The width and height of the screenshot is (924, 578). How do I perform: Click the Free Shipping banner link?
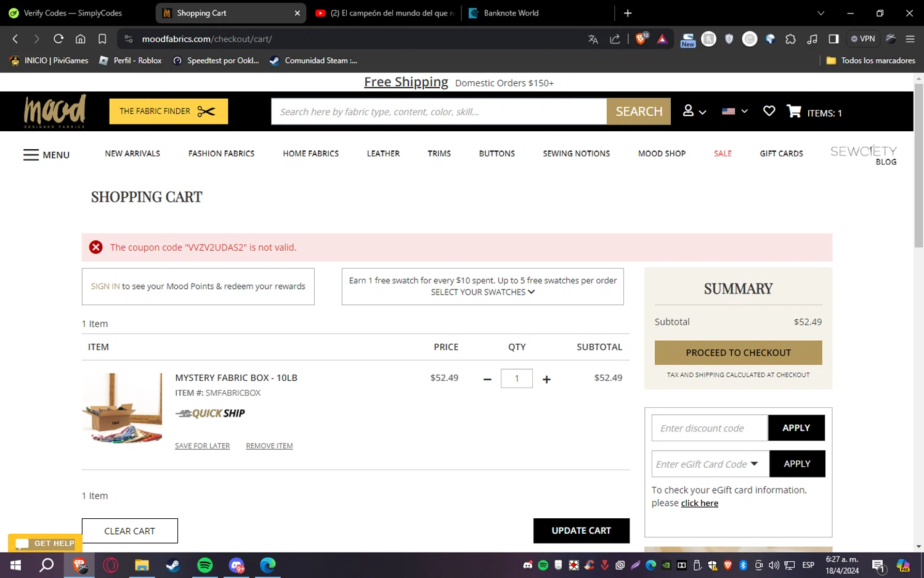[x=406, y=82]
